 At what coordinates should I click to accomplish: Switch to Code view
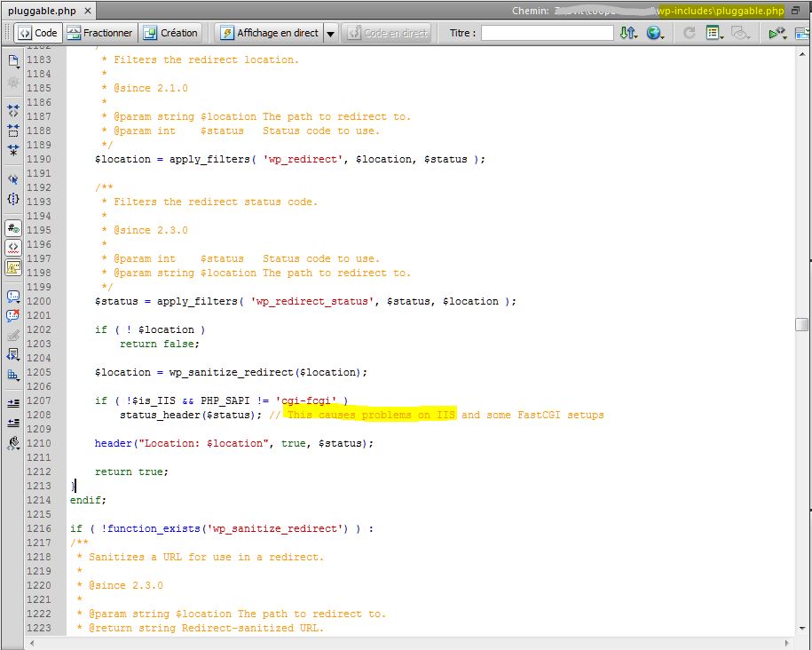click(x=36, y=33)
